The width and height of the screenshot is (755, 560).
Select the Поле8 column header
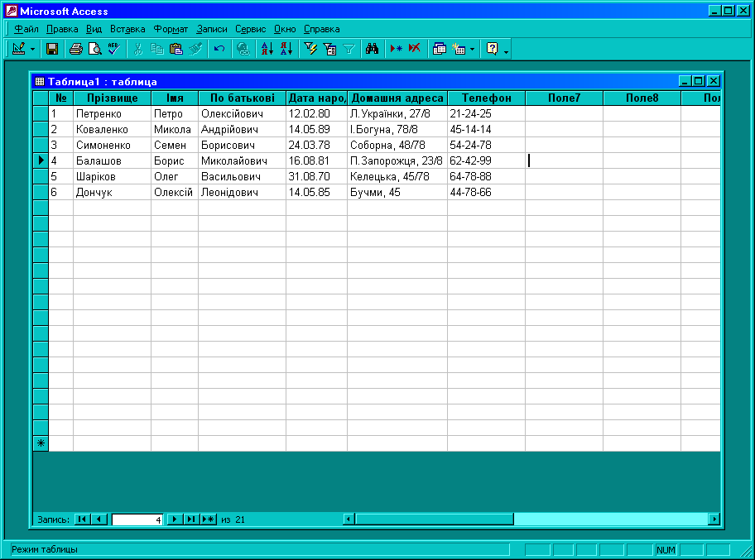(642, 98)
